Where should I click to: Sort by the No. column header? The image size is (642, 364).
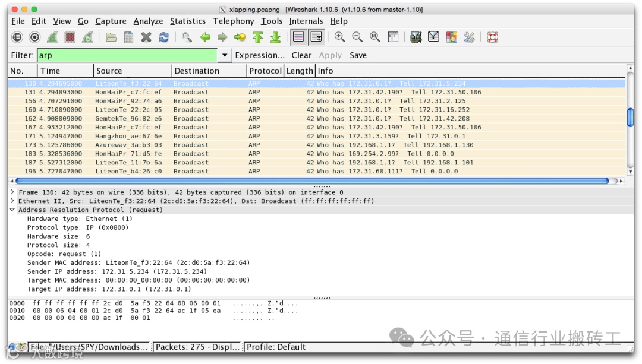click(x=23, y=71)
